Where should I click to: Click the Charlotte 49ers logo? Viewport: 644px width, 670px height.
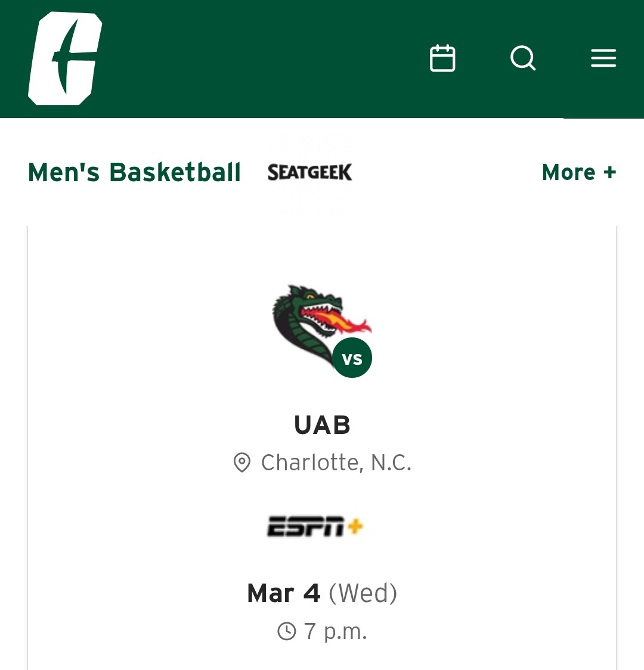[x=64, y=58]
